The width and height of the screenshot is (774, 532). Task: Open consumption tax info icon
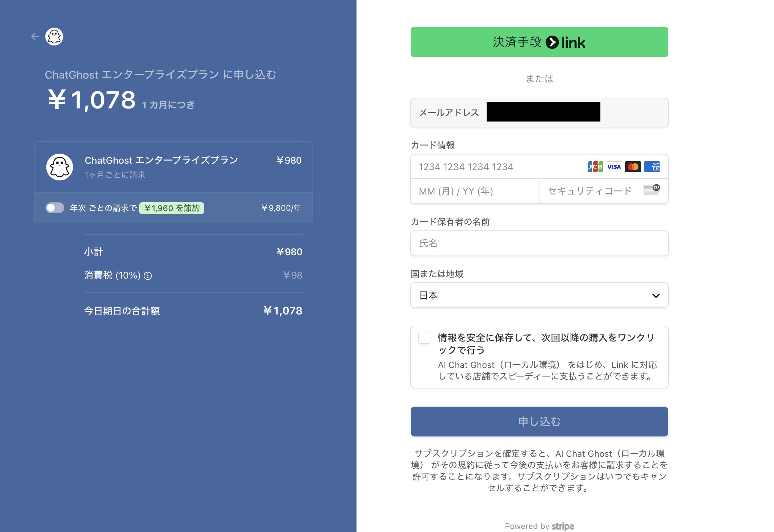click(148, 276)
